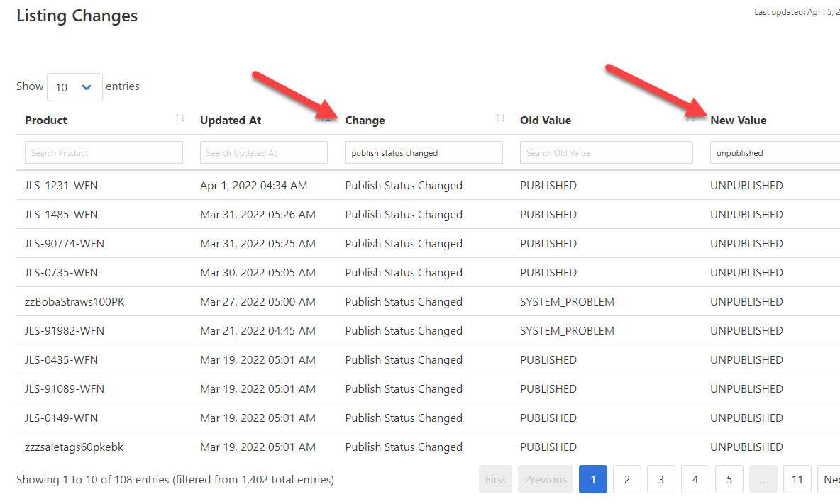This screenshot has height=504, width=840.
Task: Open page 5 of listing changes
Action: (729, 479)
